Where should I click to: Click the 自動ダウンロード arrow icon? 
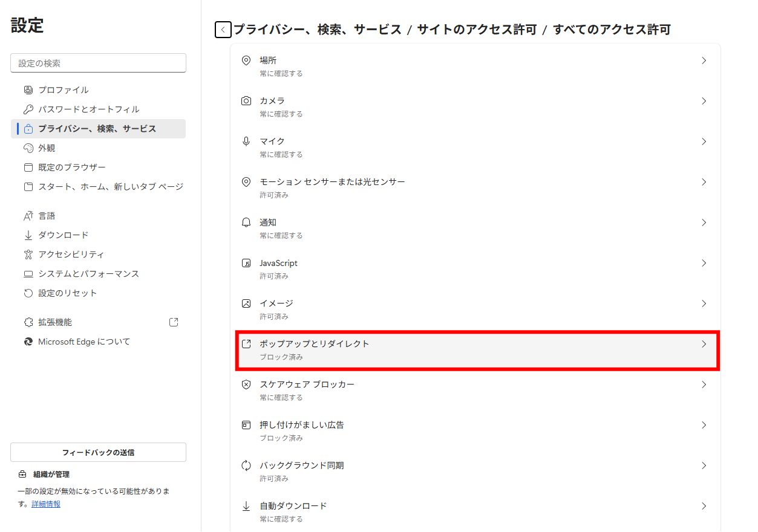pyautogui.click(x=246, y=506)
